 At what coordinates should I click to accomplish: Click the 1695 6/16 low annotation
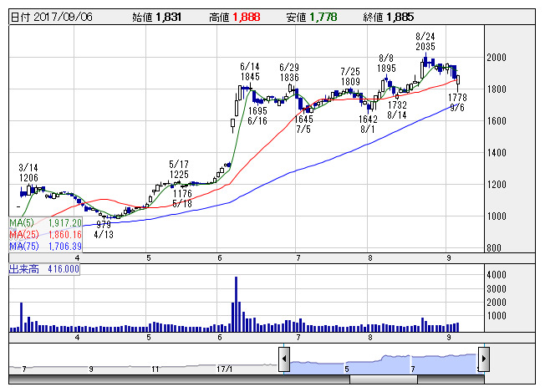click(257, 116)
